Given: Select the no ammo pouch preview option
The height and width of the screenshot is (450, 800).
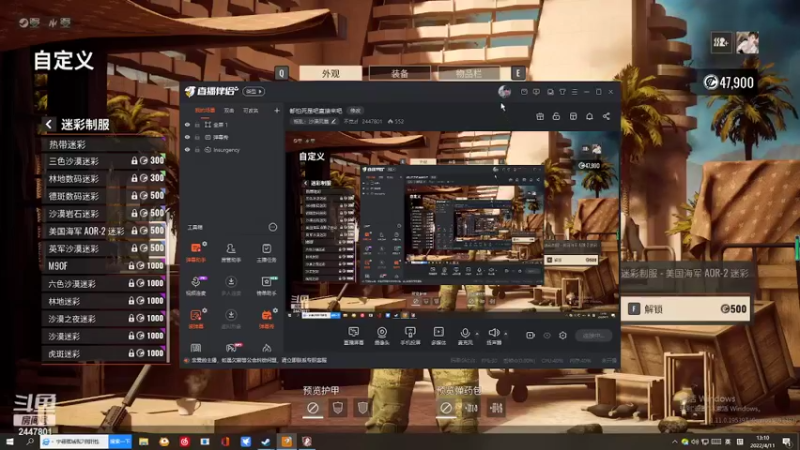Looking at the screenshot, I should [x=445, y=408].
